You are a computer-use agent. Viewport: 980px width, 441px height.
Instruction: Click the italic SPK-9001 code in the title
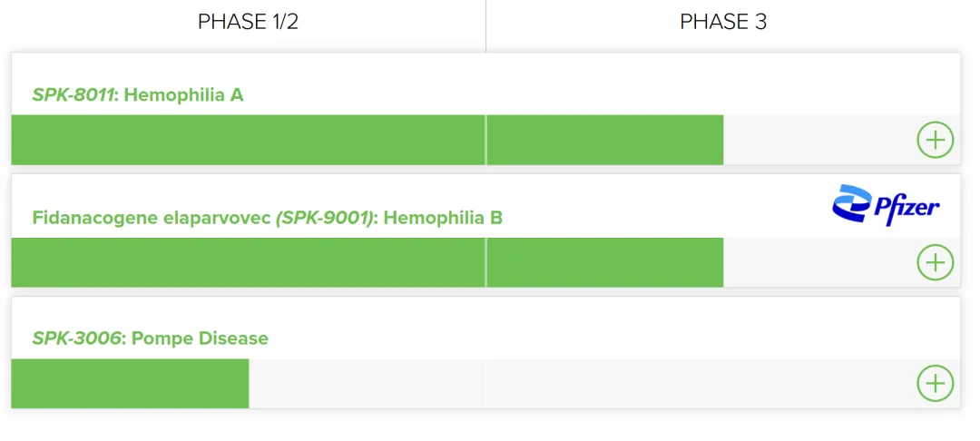(325, 218)
